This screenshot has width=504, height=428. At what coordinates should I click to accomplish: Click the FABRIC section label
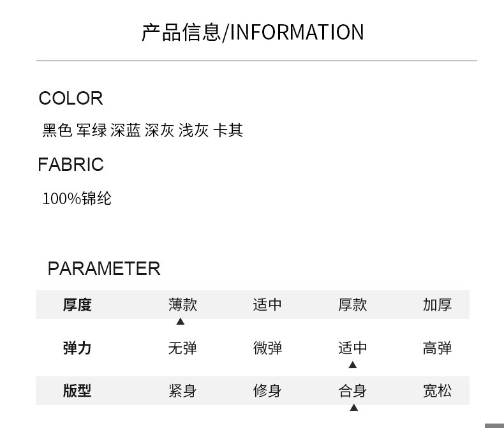tap(71, 165)
